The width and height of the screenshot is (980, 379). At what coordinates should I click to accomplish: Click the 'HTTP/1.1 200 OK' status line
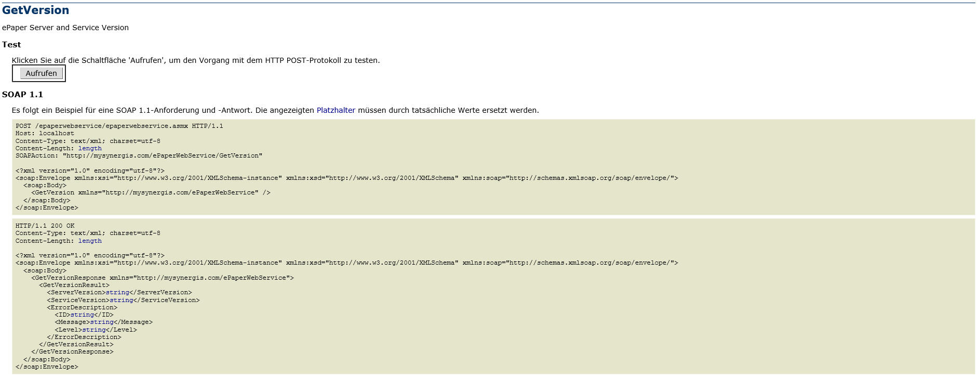tap(45, 226)
